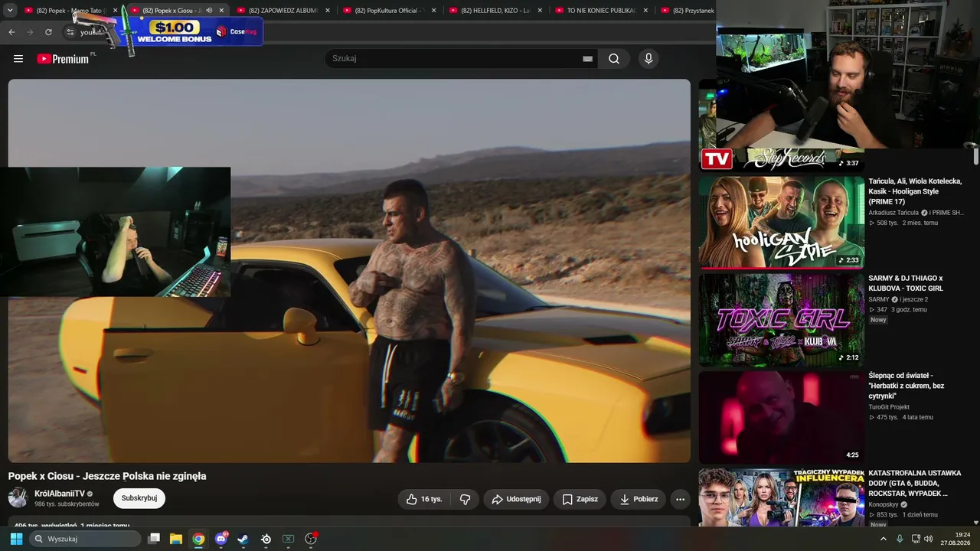Viewport: 980px width, 551px height.
Task: Open File Explorer from the taskbar
Action: [176, 539]
